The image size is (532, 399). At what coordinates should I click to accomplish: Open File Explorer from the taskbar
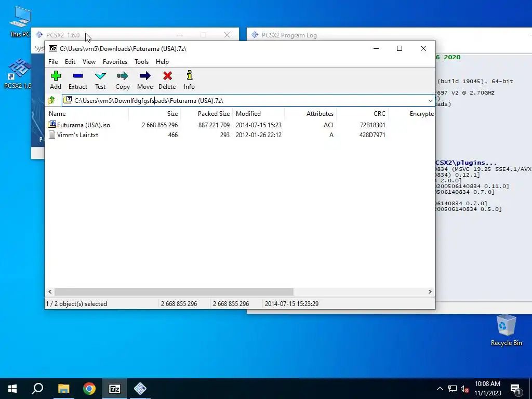63,389
